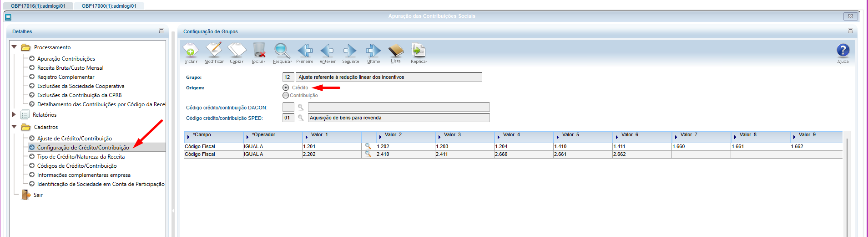The image size is (868, 237).
Task: Switch to OBF17016(1):admlog/01 tab
Action: click(38, 6)
